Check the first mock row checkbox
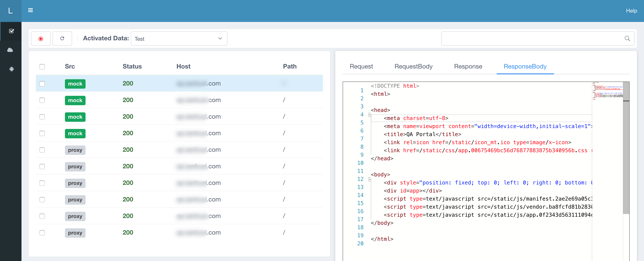Image resolution: width=644 pixels, height=261 pixels. pos(42,83)
